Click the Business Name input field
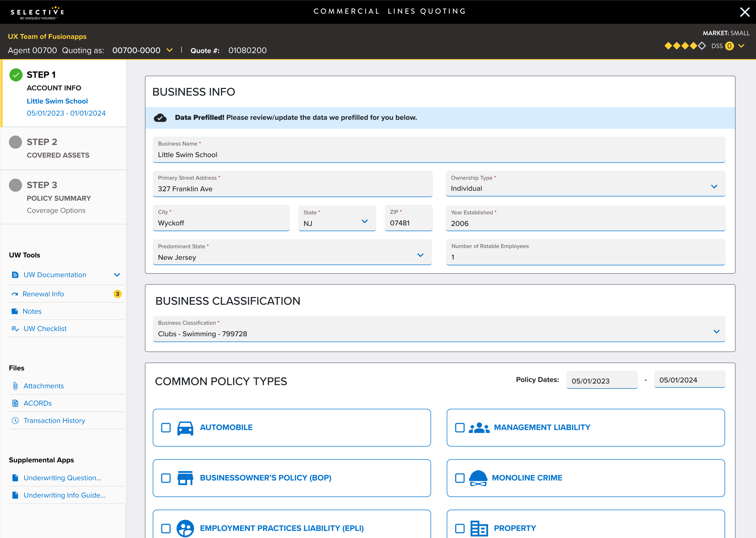Viewport: 756px width, 538px height. coord(439,155)
